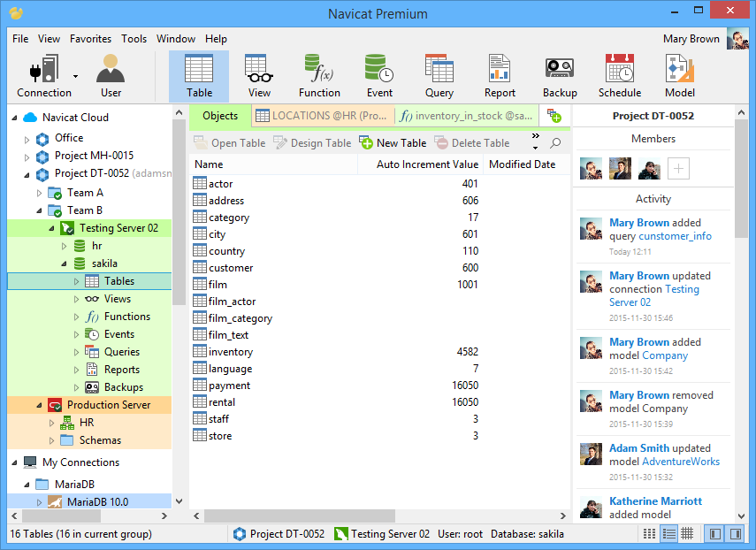756x550 pixels.
Task: Open the Function objects icon
Action: (319, 76)
